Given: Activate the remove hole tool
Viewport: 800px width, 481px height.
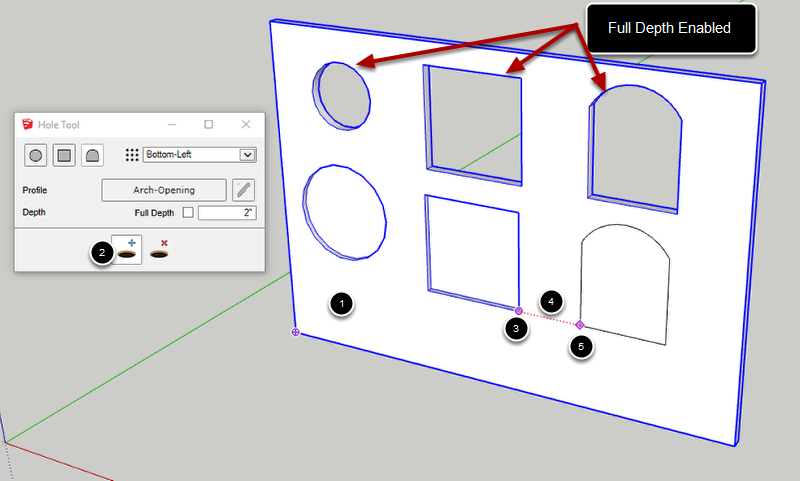Looking at the screenshot, I should (x=158, y=249).
